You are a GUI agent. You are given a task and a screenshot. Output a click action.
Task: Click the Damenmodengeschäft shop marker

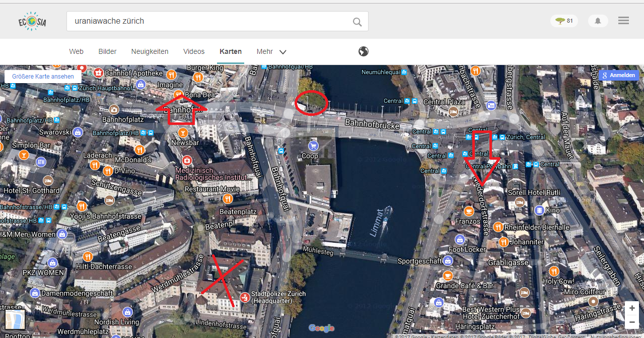point(35,293)
